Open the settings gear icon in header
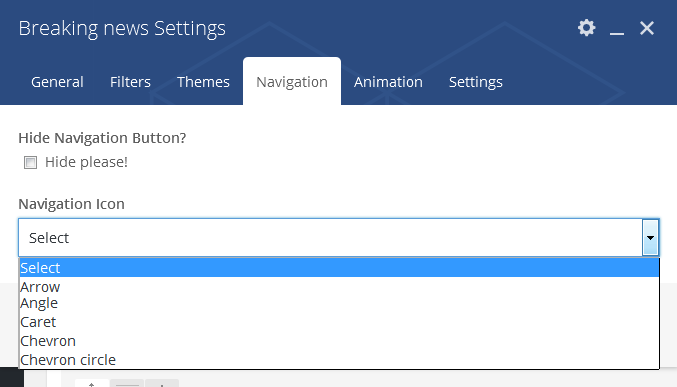Viewport: 677px width, 387px height. 586,28
